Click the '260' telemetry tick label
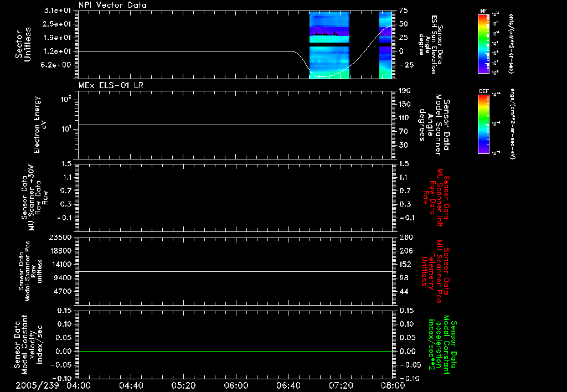Image resolution: width=567 pixels, height=392 pixels. [406, 237]
